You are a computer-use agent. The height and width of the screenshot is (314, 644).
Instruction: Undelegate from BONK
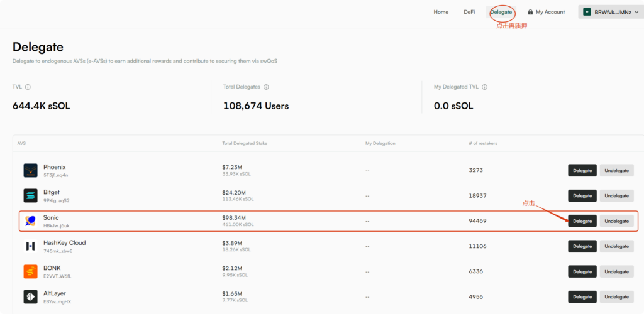point(616,271)
